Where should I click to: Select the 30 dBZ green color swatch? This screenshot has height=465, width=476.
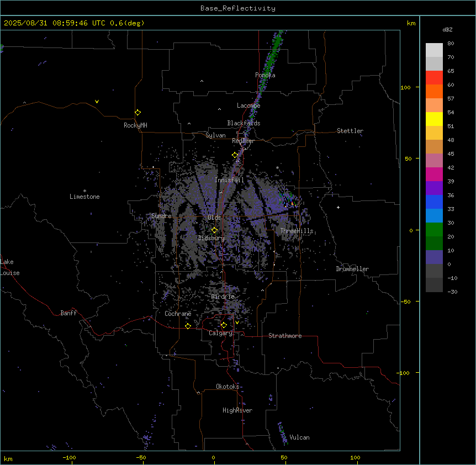coord(434,230)
